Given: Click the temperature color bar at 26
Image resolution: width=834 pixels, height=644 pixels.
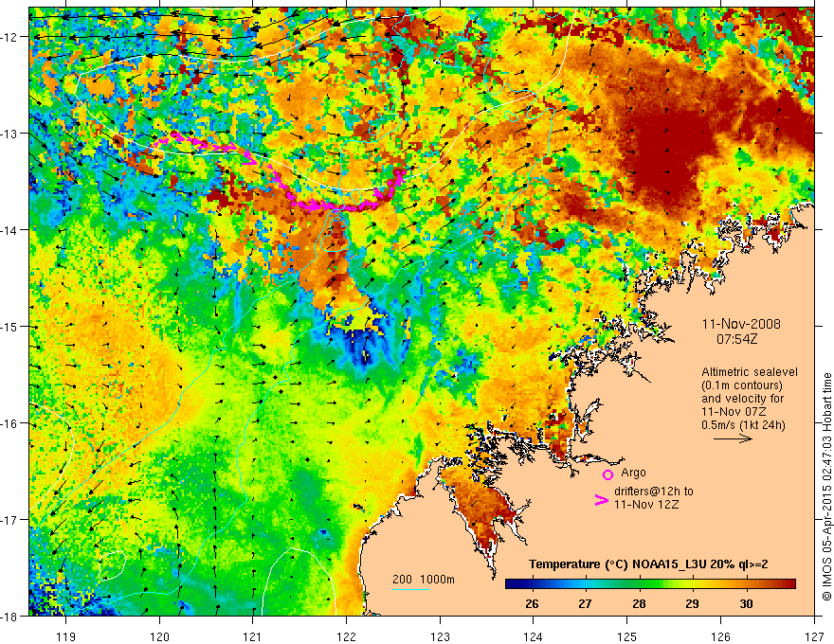Looking at the screenshot, I should pos(532,584).
